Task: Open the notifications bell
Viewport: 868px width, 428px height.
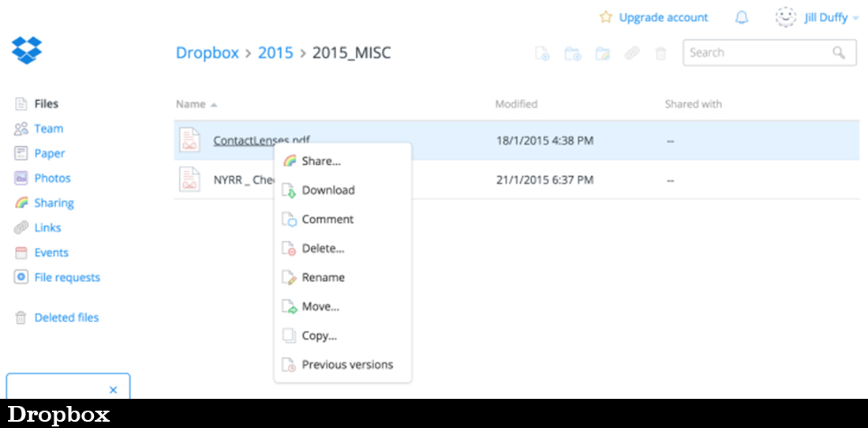Action: (x=741, y=17)
